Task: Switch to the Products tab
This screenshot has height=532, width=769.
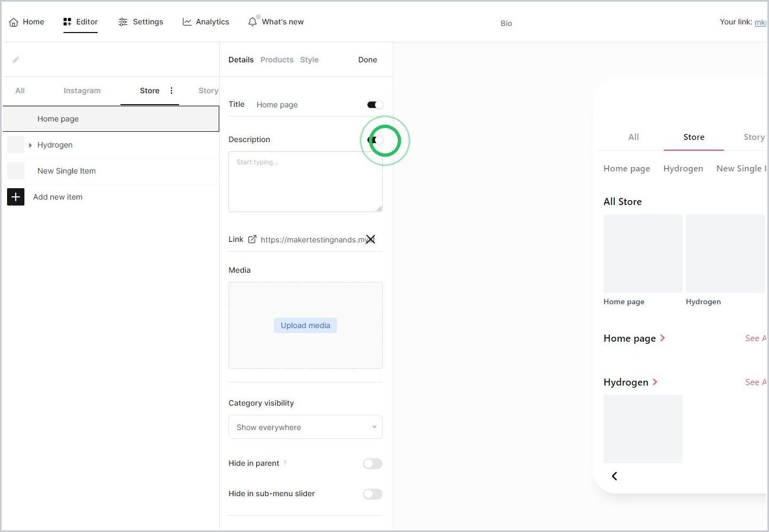Action: (277, 60)
